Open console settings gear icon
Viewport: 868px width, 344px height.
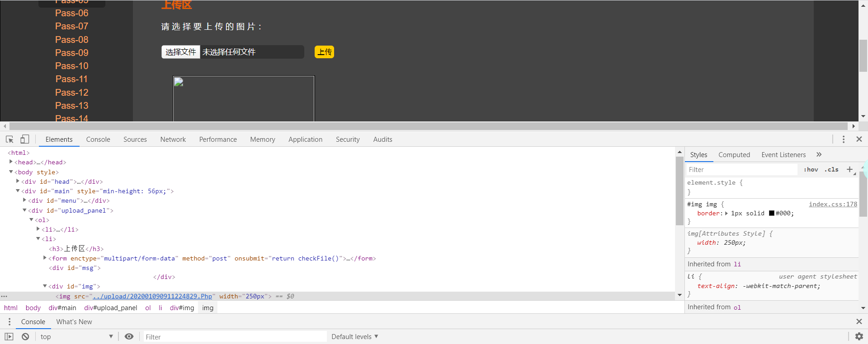[x=859, y=337]
